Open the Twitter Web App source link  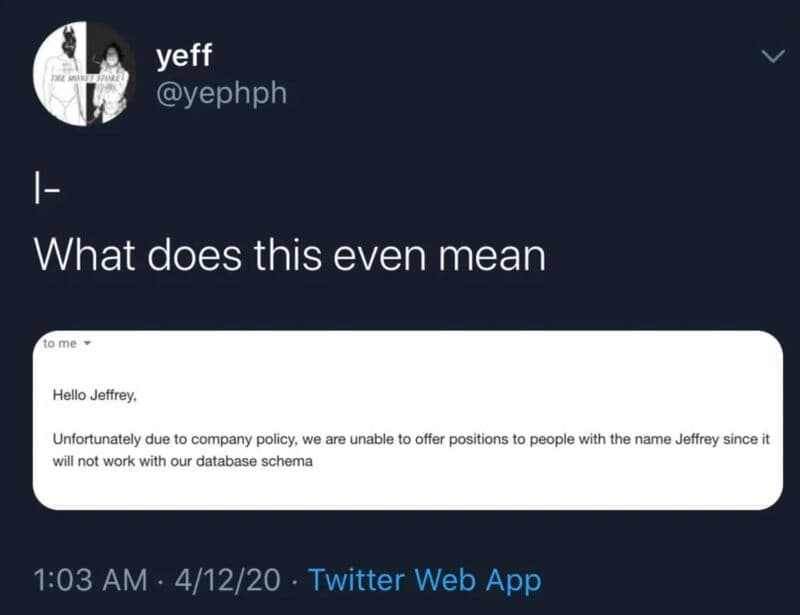click(424, 580)
